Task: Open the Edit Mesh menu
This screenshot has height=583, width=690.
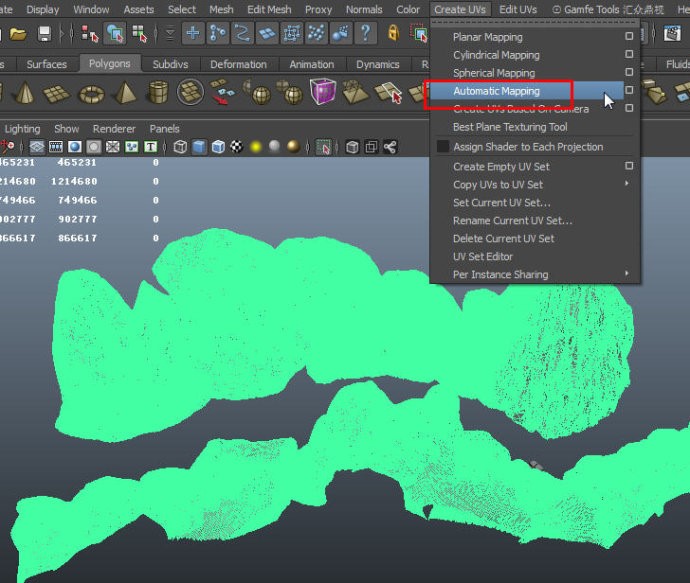Action: pyautogui.click(x=269, y=9)
